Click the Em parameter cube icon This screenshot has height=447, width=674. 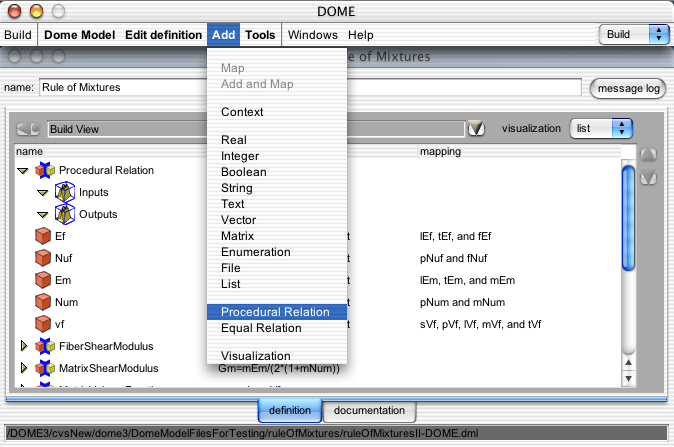(x=43, y=280)
